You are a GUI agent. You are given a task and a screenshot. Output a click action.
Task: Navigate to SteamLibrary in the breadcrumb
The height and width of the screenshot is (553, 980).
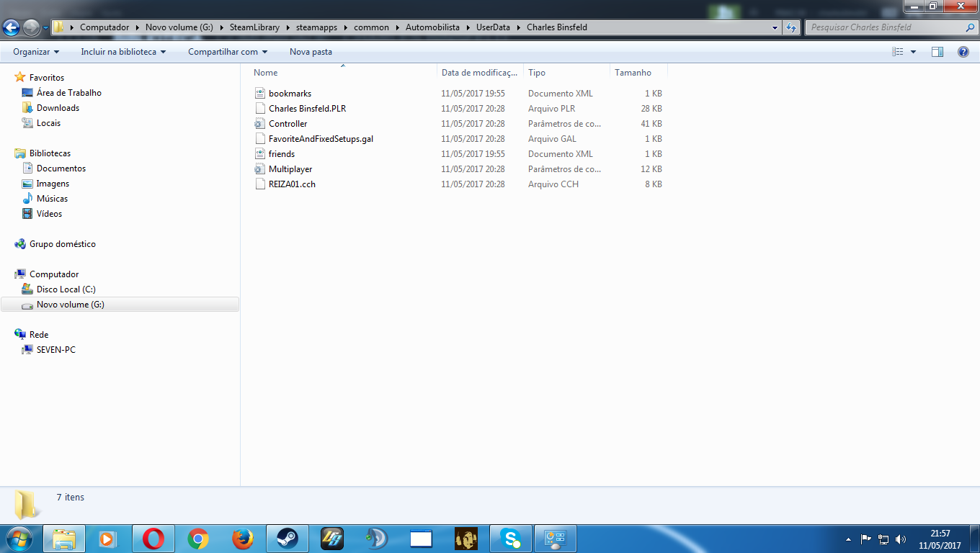tap(254, 27)
